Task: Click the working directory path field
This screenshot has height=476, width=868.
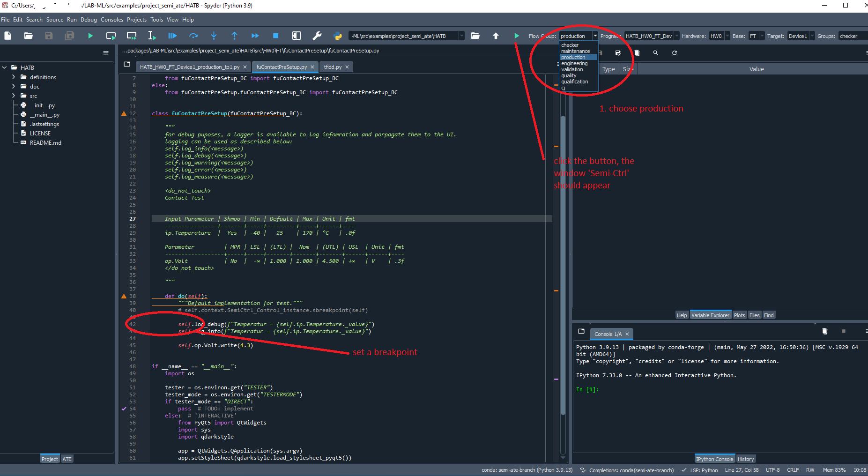Action: click(403, 36)
